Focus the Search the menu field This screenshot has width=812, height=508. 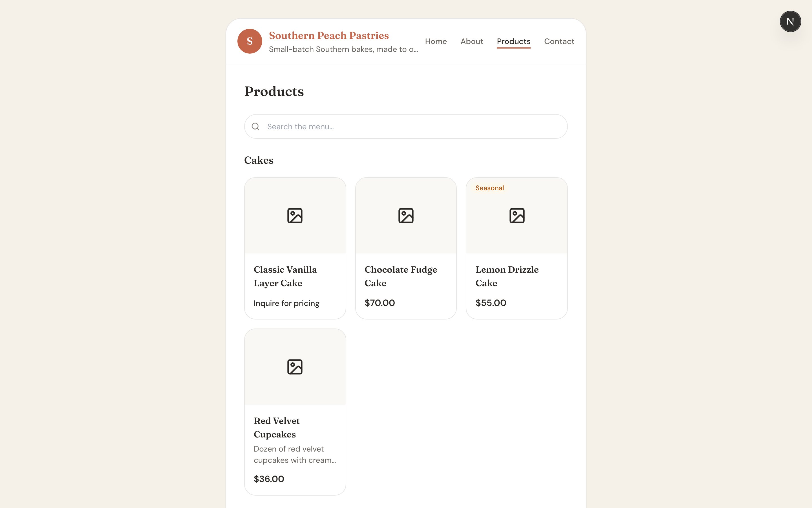406,126
